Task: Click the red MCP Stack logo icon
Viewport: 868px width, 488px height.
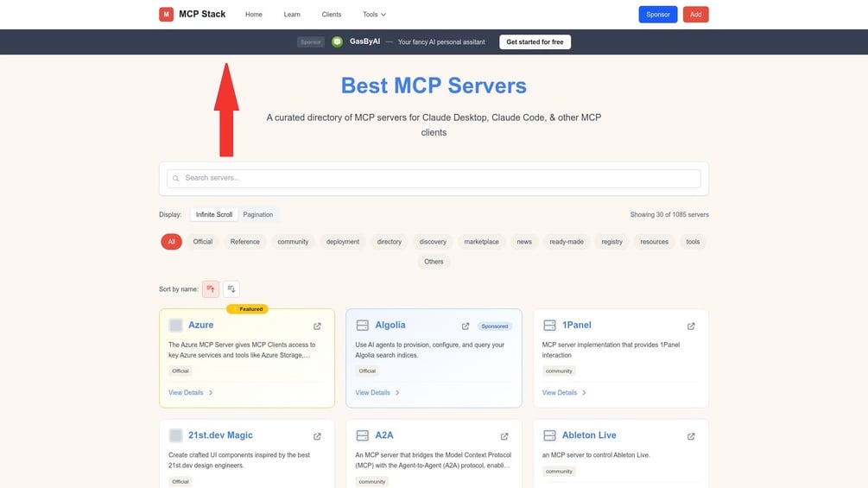Action: click(166, 15)
